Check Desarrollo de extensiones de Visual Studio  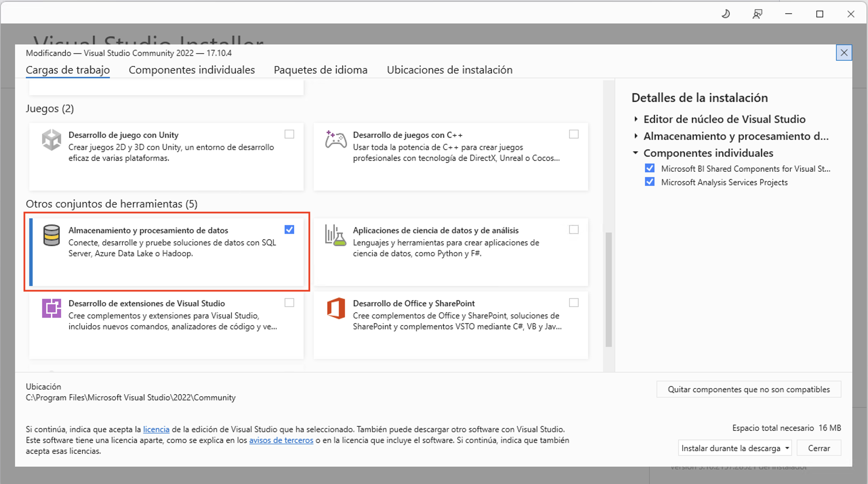(289, 303)
